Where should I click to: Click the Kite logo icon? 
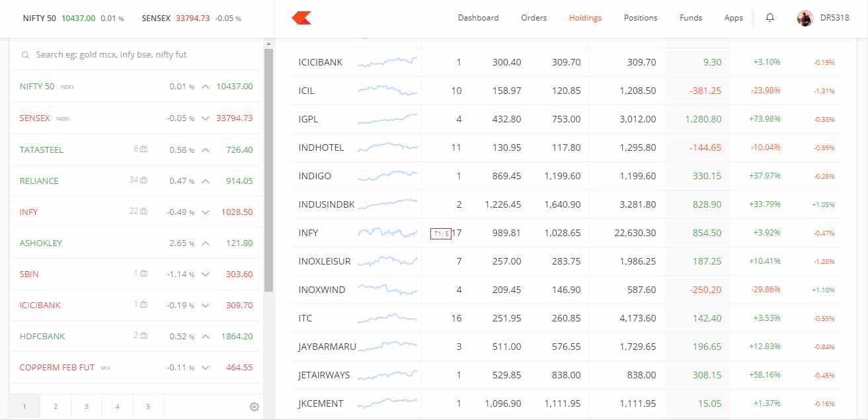click(x=301, y=18)
